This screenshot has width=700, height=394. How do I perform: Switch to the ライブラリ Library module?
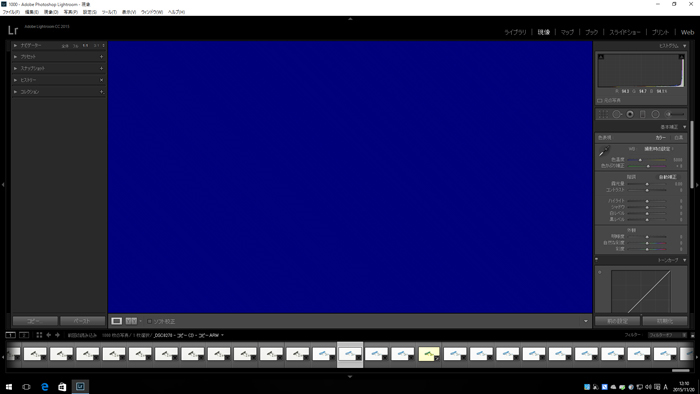tap(515, 32)
